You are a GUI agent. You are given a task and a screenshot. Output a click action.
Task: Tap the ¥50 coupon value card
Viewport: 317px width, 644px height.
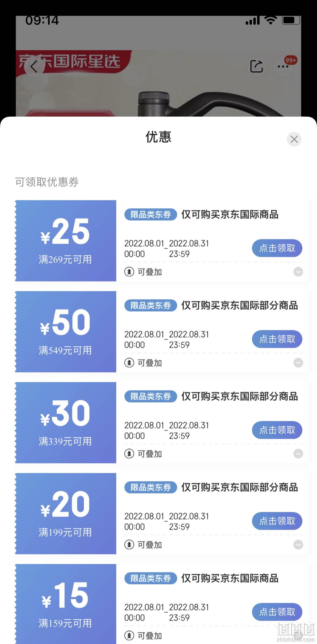pyautogui.click(x=66, y=332)
